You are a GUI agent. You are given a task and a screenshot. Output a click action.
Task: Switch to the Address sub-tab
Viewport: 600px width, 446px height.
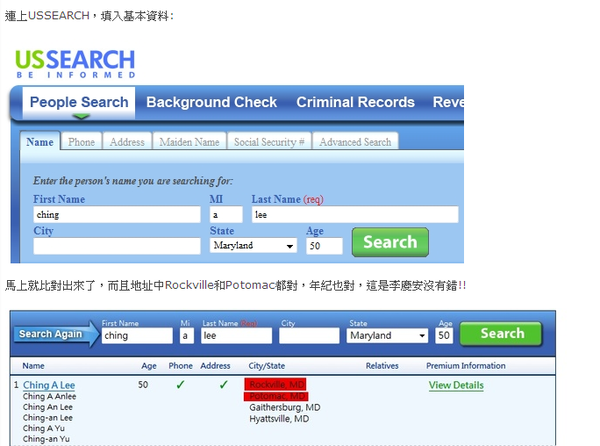coord(127,142)
